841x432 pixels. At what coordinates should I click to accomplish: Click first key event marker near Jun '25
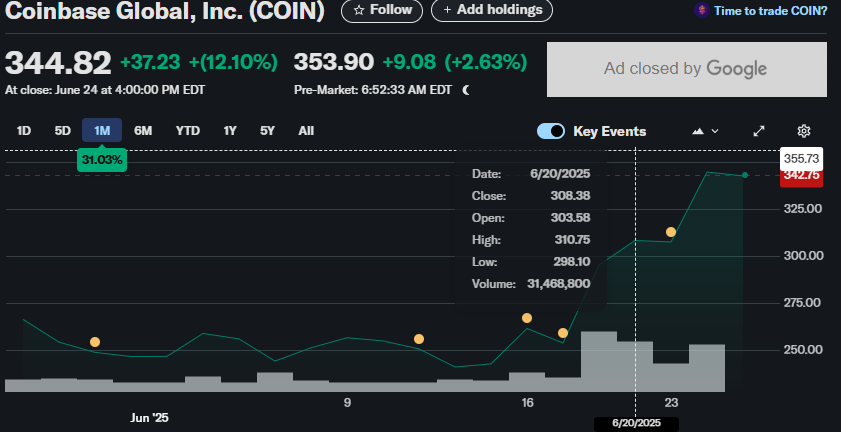[95, 342]
